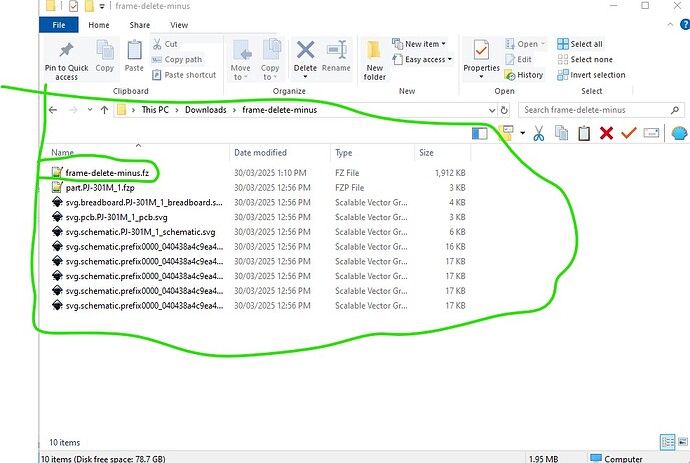690x463 pixels.
Task: Click the orange checkmark properties icon
Action: tap(629, 132)
